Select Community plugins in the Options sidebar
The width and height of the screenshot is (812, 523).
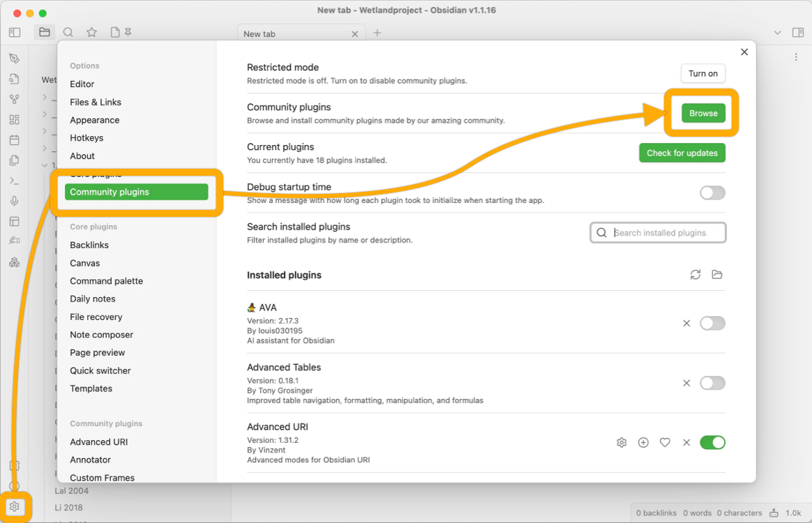[x=137, y=191]
